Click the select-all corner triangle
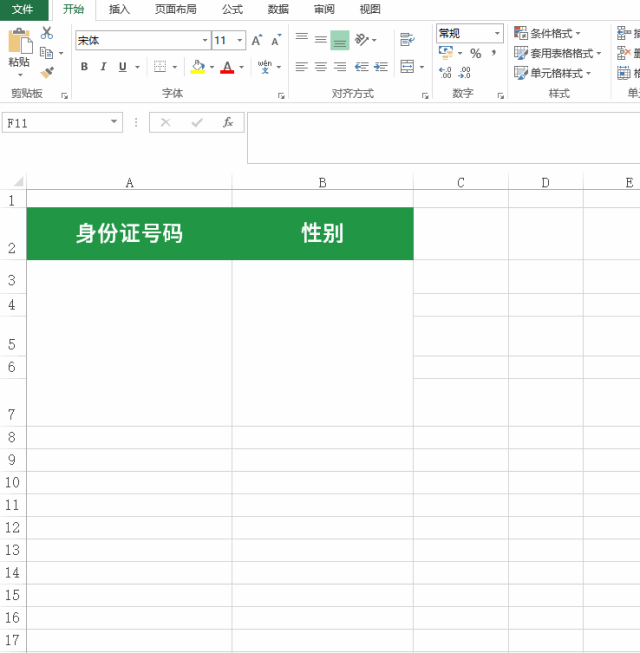 tap(17, 182)
